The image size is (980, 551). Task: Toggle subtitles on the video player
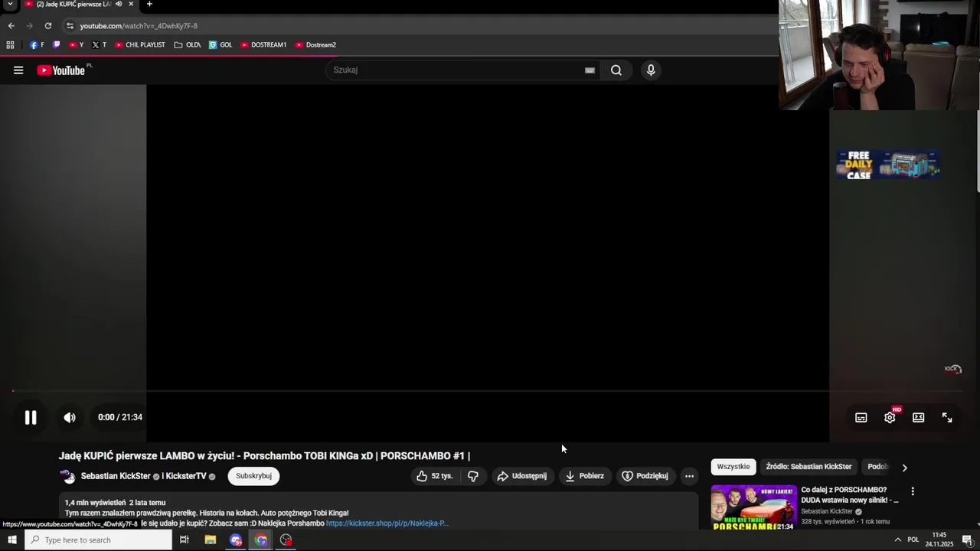[861, 417]
